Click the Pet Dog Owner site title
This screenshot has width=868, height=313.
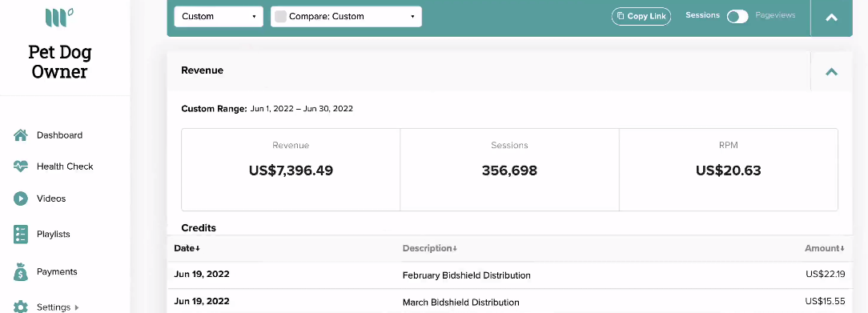tap(59, 62)
